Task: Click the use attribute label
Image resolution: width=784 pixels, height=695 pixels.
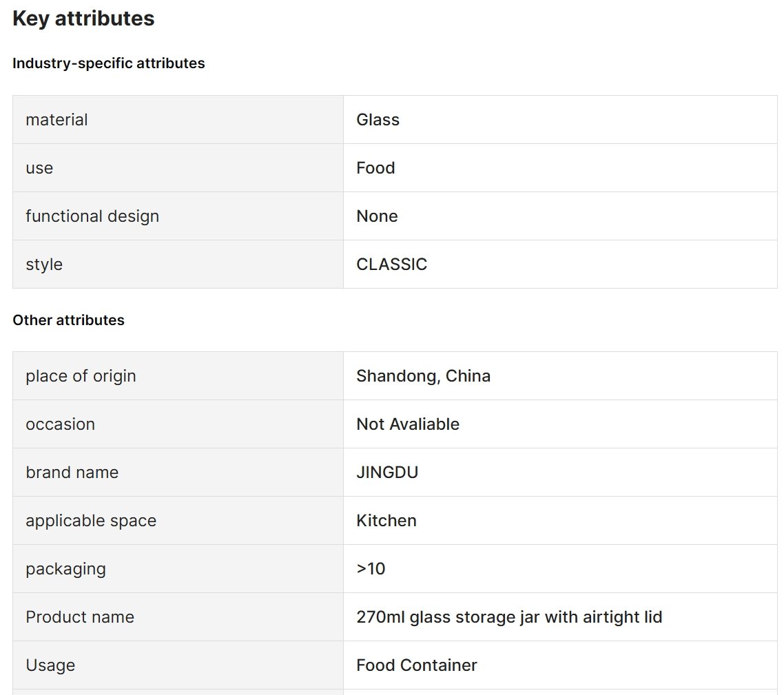Action: [x=39, y=168]
